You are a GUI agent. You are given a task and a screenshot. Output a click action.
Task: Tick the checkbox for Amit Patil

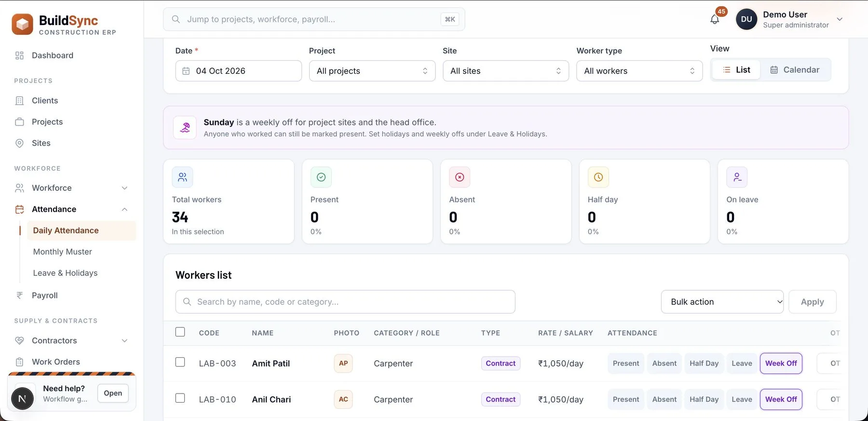(x=180, y=362)
